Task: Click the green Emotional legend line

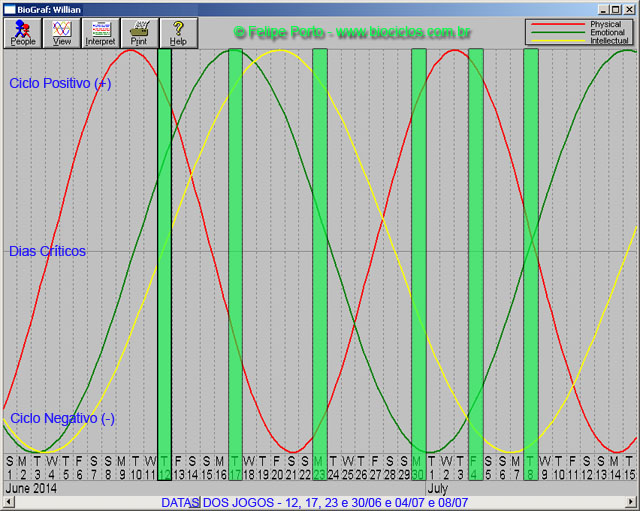Action: pyautogui.click(x=558, y=32)
